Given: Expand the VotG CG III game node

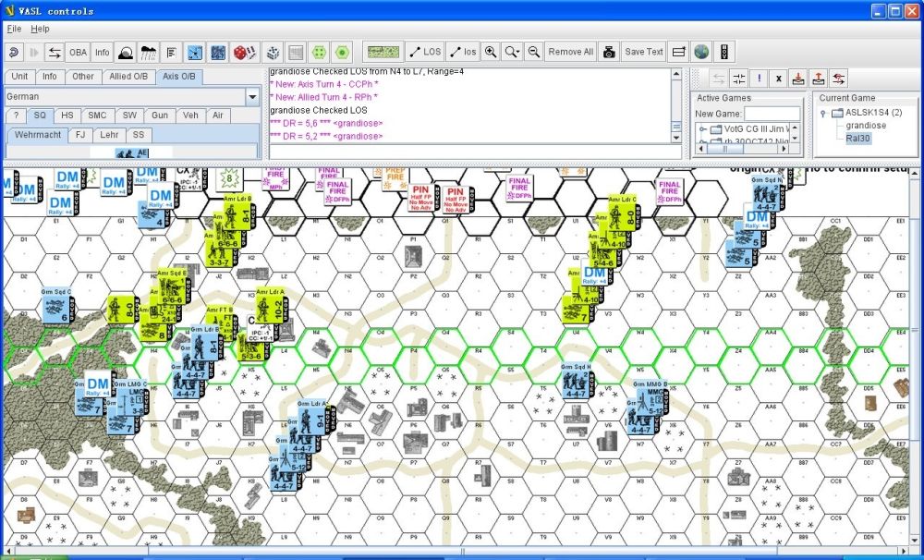Looking at the screenshot, I should (702, 128).
